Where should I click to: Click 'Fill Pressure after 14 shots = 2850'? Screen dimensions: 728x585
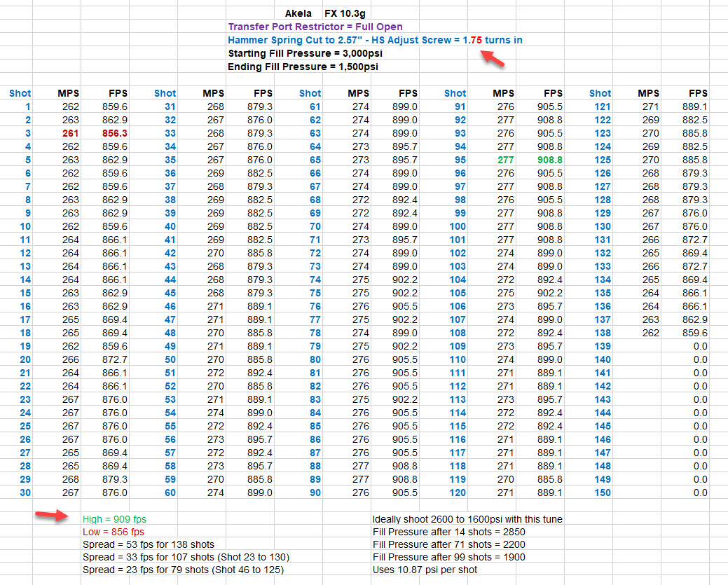click(449, 532)
